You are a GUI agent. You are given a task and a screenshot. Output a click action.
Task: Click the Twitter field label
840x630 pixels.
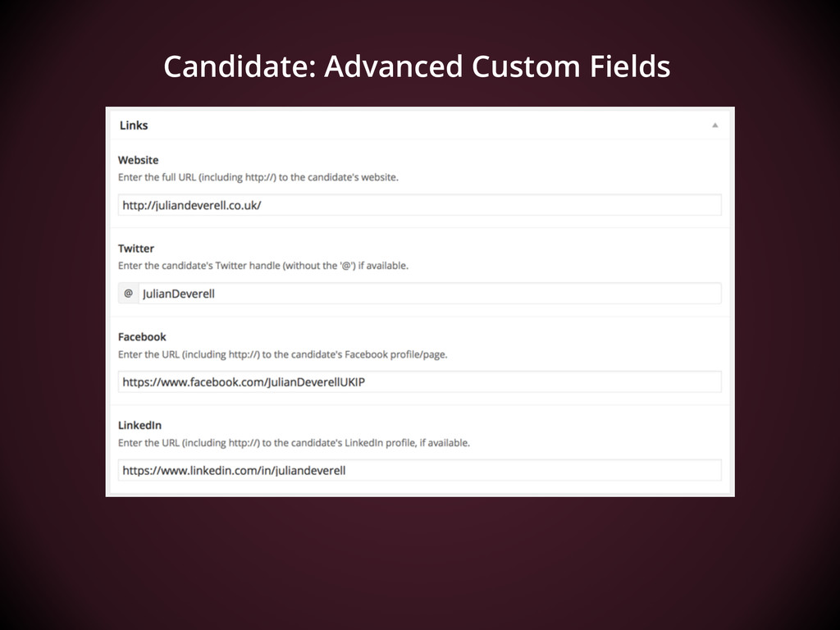click(136, 249)
